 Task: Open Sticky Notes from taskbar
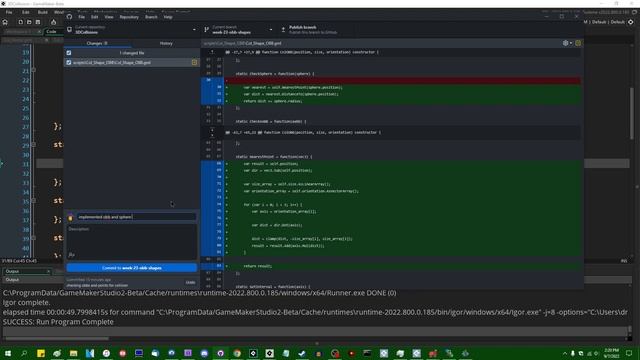coord(41,353)
